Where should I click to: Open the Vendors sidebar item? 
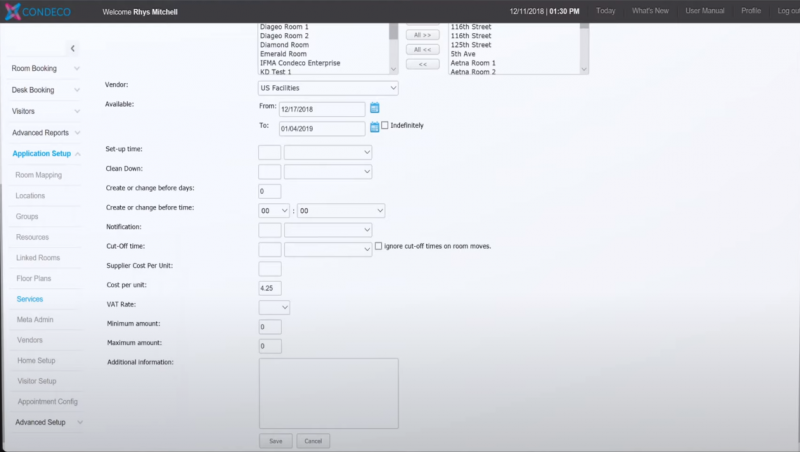click(31, 340)
